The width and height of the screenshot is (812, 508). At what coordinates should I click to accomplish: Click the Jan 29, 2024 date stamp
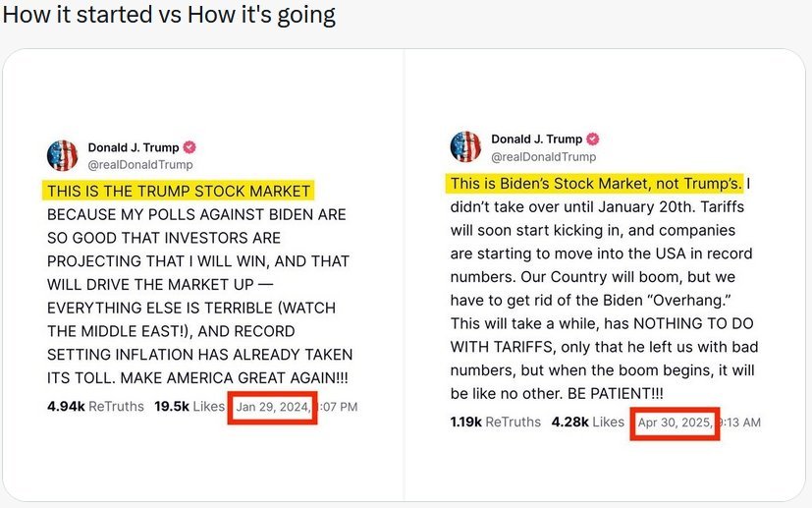(273, 407)
